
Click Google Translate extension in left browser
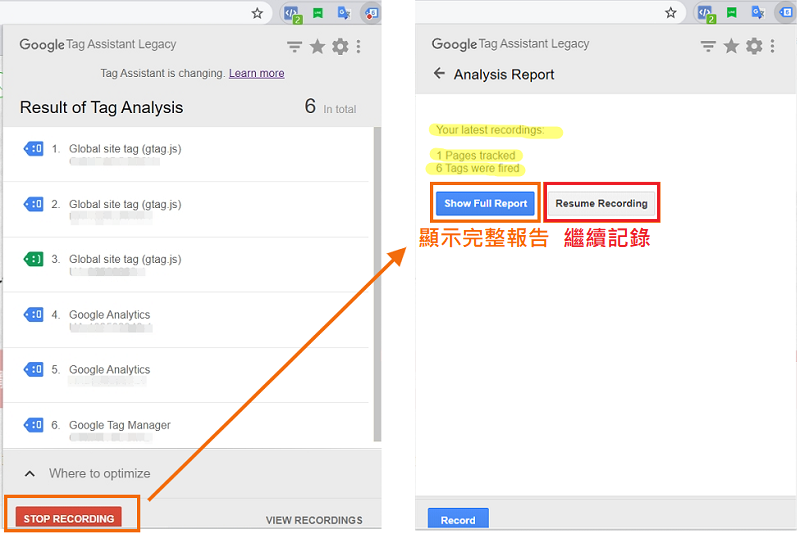[x=344, y=13]
